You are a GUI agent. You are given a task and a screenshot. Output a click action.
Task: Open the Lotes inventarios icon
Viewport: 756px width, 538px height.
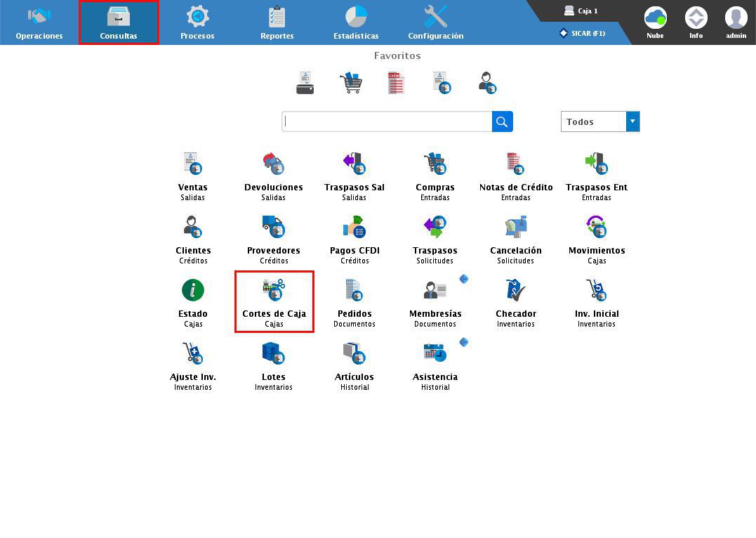(273, 354)
